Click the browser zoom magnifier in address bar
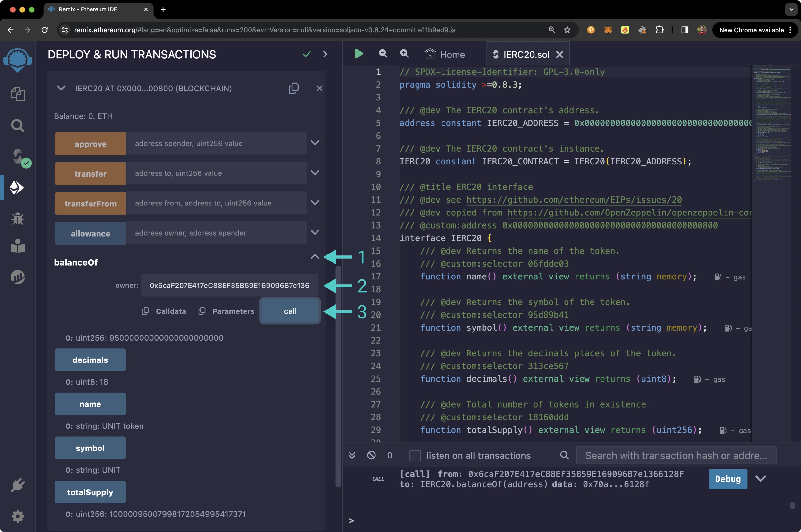This screenshot has height=532, width=801. (552, 30)
